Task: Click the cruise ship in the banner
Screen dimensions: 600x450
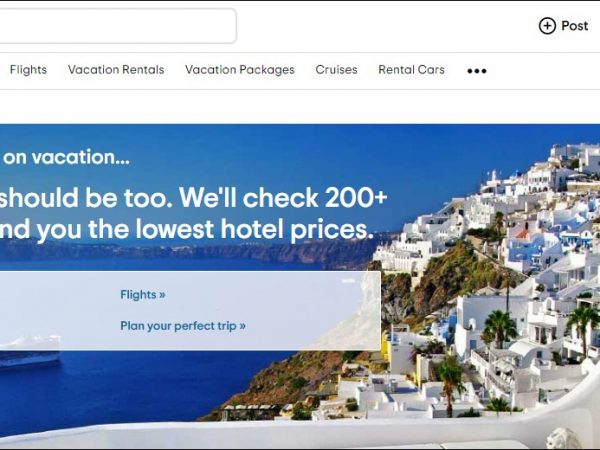Action: click(30, 351)
